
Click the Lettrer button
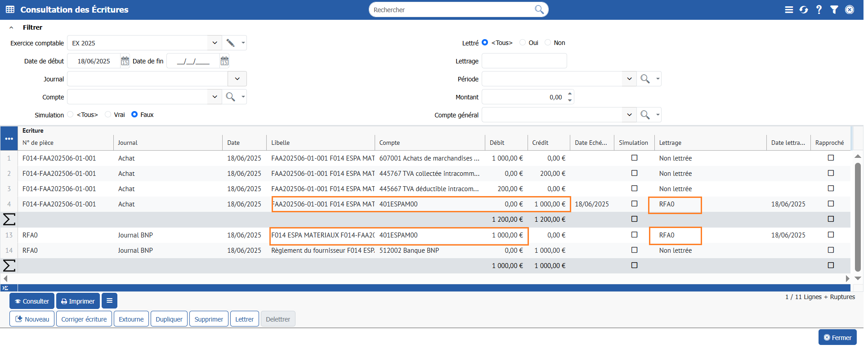click(x=244, y=319)
